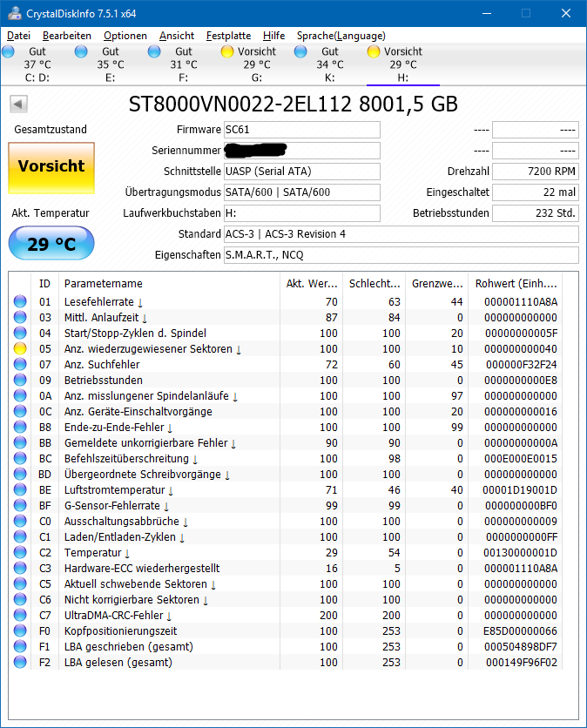This screenshot has width=587, height=728.
Task: Click status icon for Ende-zu-Ende-Fehler
Action: pos(20,428)
